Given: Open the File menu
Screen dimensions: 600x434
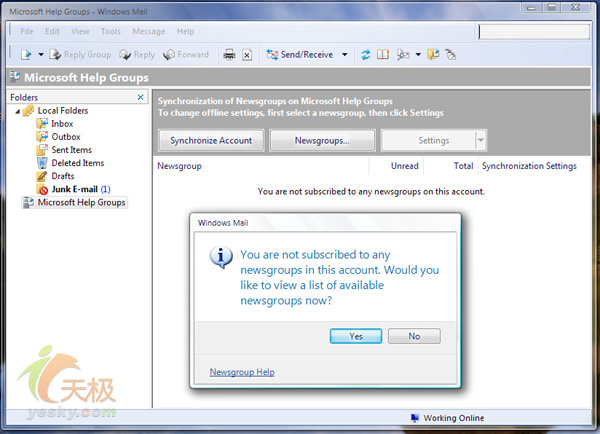Looking at the screenshot, I should point(27,31).
